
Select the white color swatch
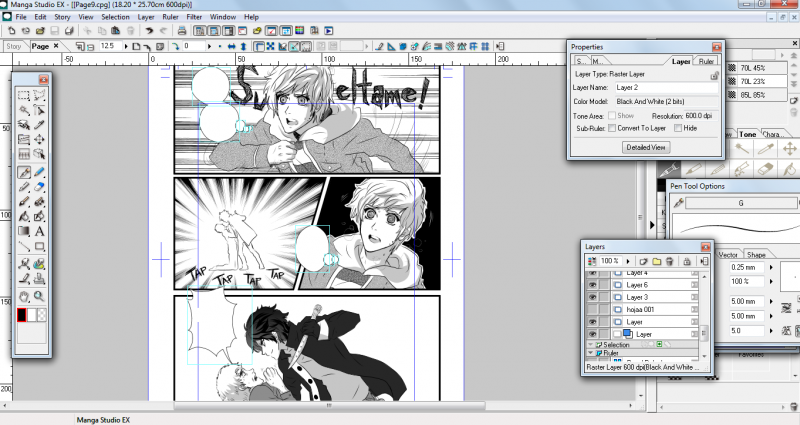(x=32, y=315)
